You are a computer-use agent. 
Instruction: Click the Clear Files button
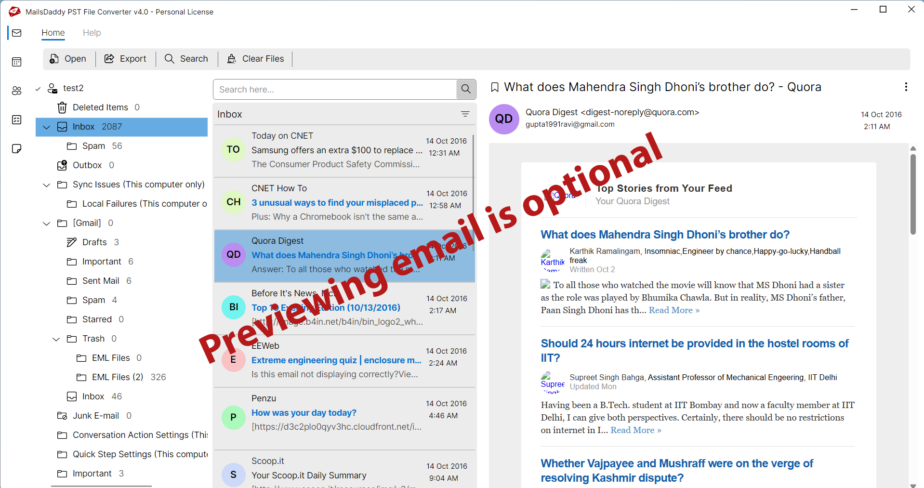point(255,59)
